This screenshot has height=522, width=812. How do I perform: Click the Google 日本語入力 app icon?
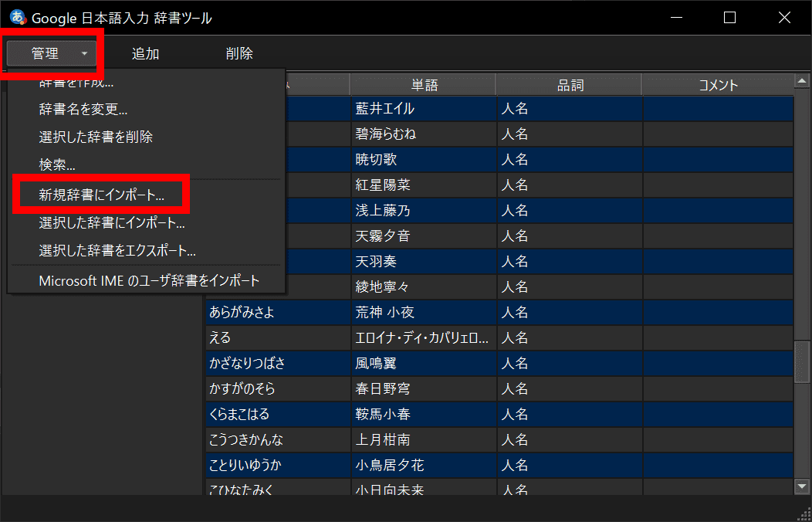click(x=18, y=18)
